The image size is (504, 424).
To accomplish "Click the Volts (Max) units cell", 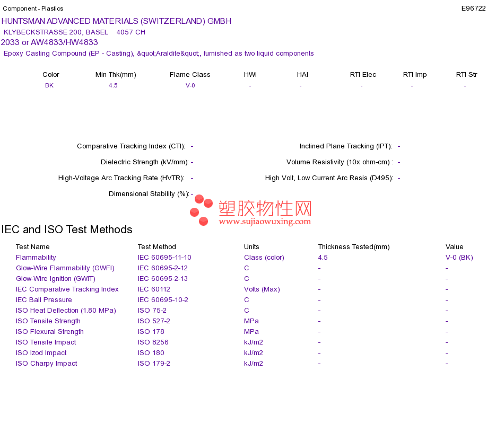I will (262, 289).
